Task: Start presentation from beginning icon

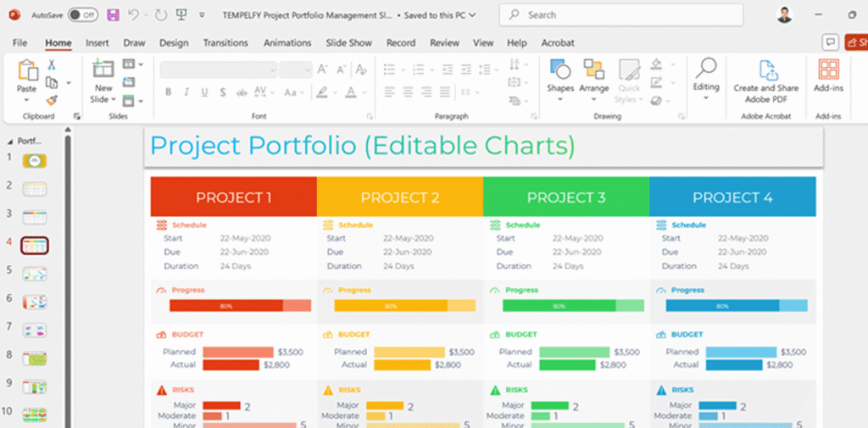Action: pyautogui.click(x=182, y=15)
